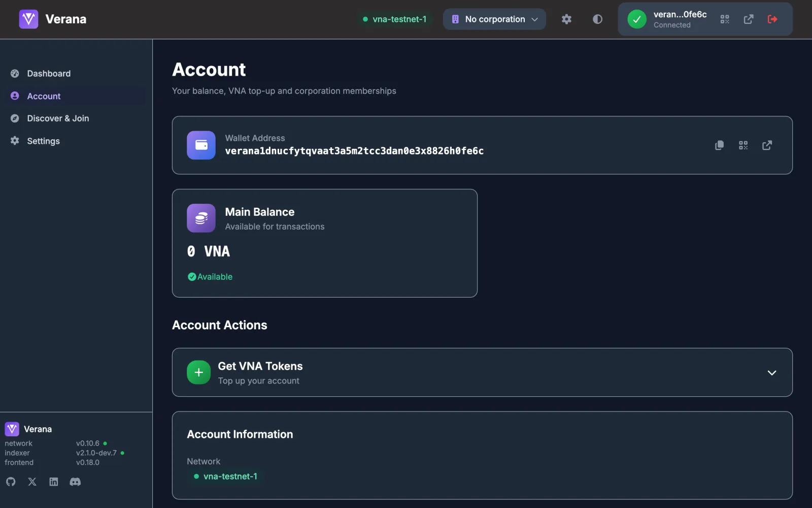Click frontend version v0.18.0
This screenshot has width=812, height=508.
point(88,463)
